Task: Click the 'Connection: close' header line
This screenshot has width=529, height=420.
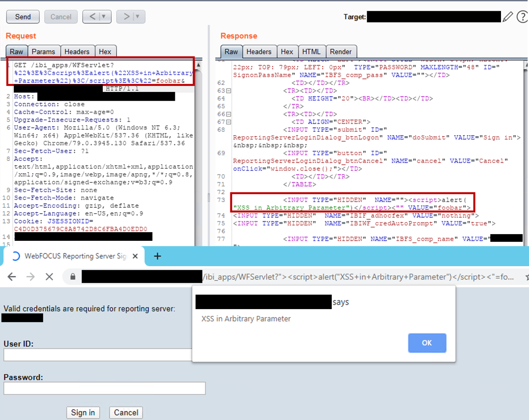Action: click(x=49, y=104)
